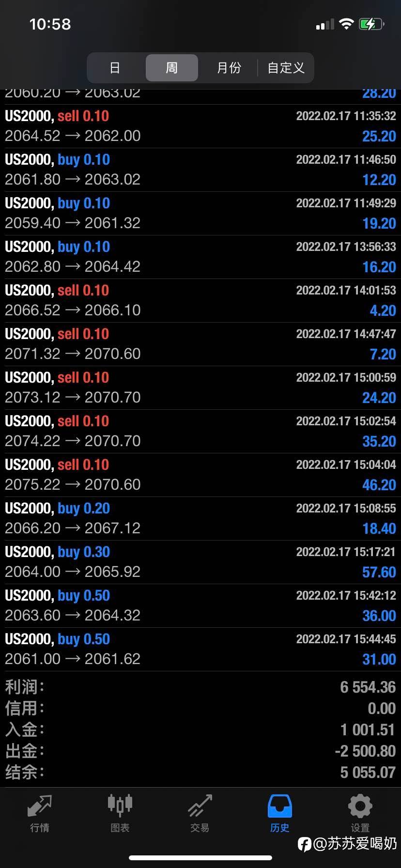This screenshot has width=401, height=868.
Task: Tap profit value 57.60
Action: click(379, 572)
